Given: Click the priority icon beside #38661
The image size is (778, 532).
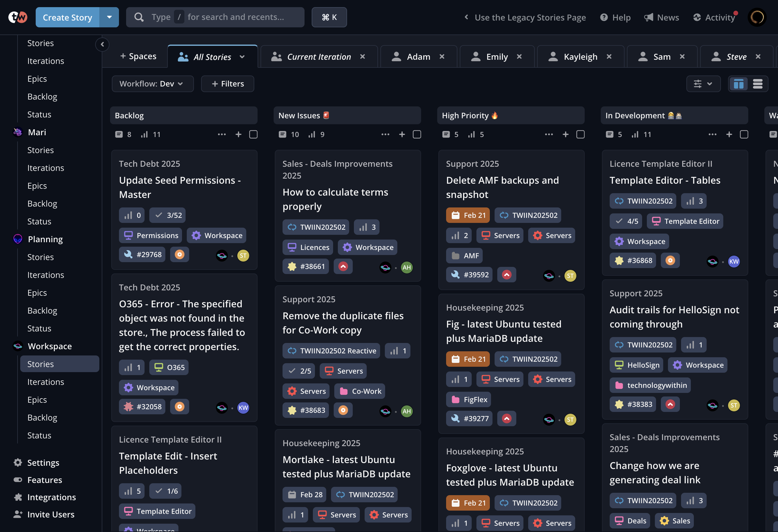Looking at the screenshot, I should (343, 266).
